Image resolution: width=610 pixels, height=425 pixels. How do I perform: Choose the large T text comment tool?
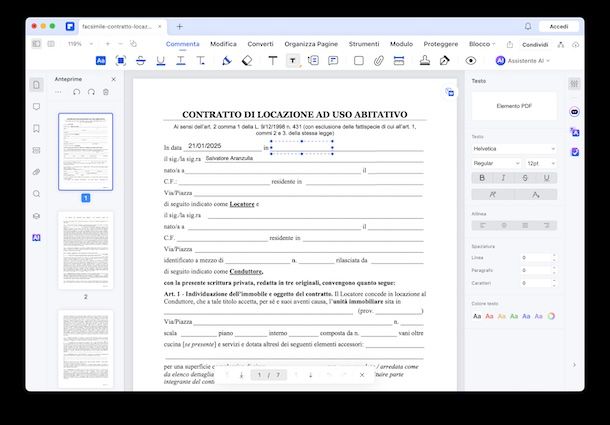[273, 60]
